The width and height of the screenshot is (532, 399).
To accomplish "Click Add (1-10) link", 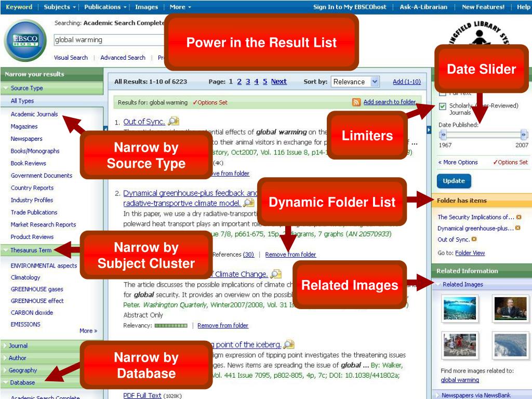I will pos(407,82).
